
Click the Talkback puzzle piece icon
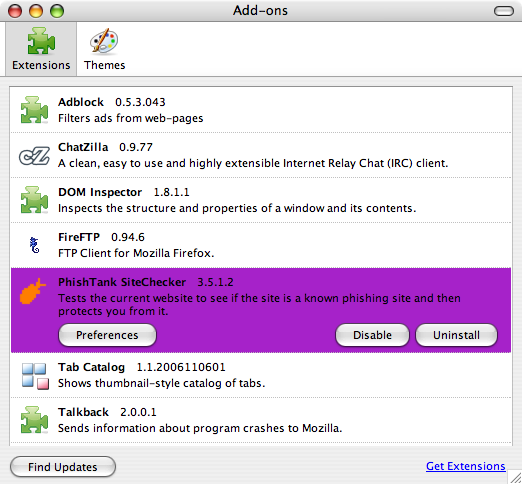click(x=34, y=420)
